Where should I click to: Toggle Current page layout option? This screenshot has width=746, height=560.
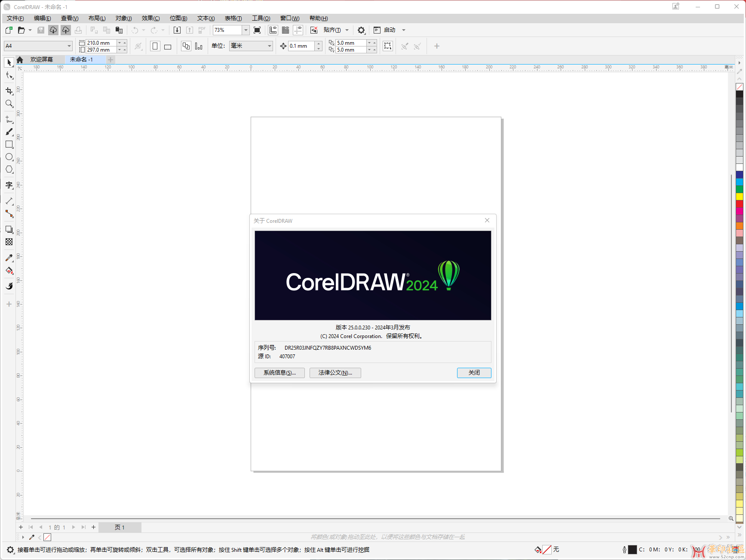[x=199, y=46]
